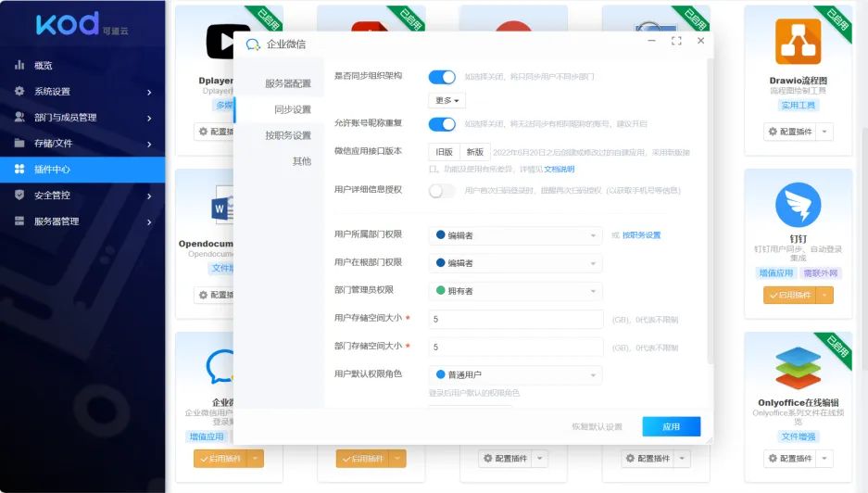Toggle 是否同步组织架构 switch

point(442,76)
